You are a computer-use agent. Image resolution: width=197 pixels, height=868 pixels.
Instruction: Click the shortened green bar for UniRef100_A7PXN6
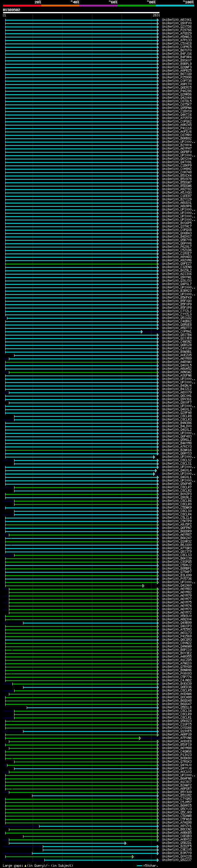[73, 738]
